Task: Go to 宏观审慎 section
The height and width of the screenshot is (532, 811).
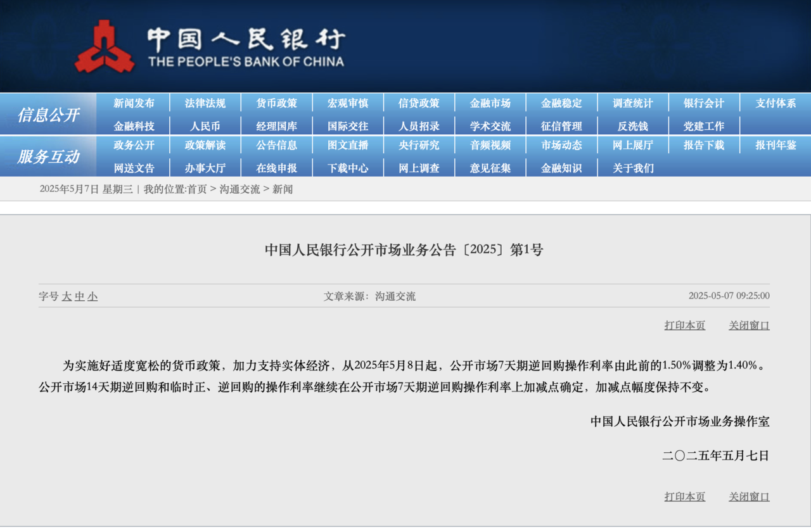Action: (348, 103)
